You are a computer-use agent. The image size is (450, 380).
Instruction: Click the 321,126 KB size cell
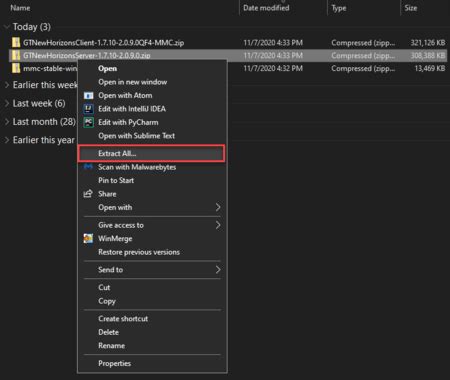[428, 43]
